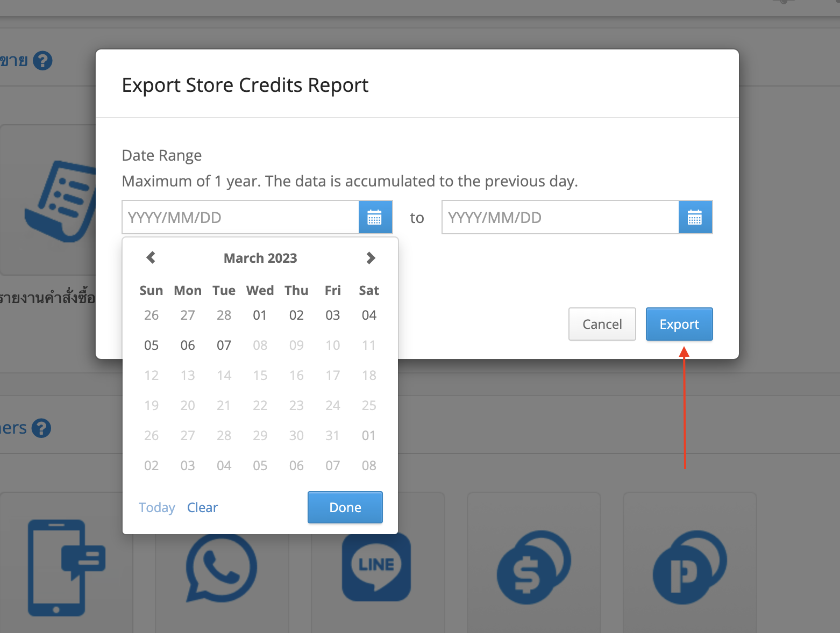Clear the selected date
Image resolution: width=840 pixels, height=633 pixels.
[x=202, y=507]
